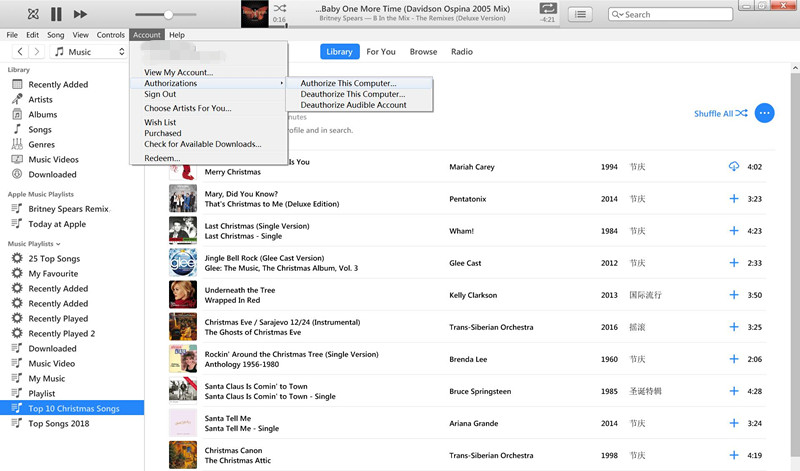Image resolution: width=800 pixels, height=471 pixels.
Task: Open the Help menu
Action: click(177, 35)
